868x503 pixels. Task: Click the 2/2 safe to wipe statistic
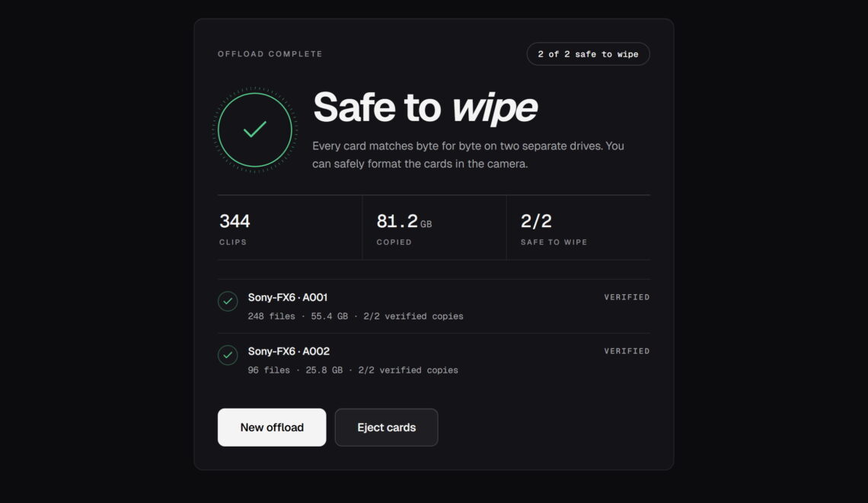click(578, 228)
